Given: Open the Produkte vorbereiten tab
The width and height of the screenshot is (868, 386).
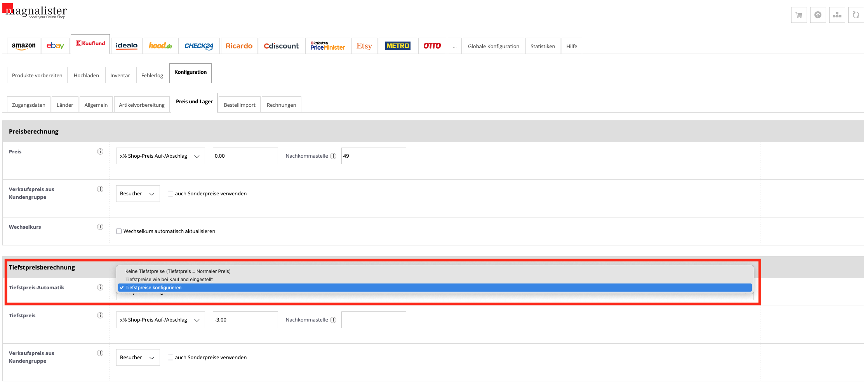Looking at the screenshot, I should (x=37, y=75).
